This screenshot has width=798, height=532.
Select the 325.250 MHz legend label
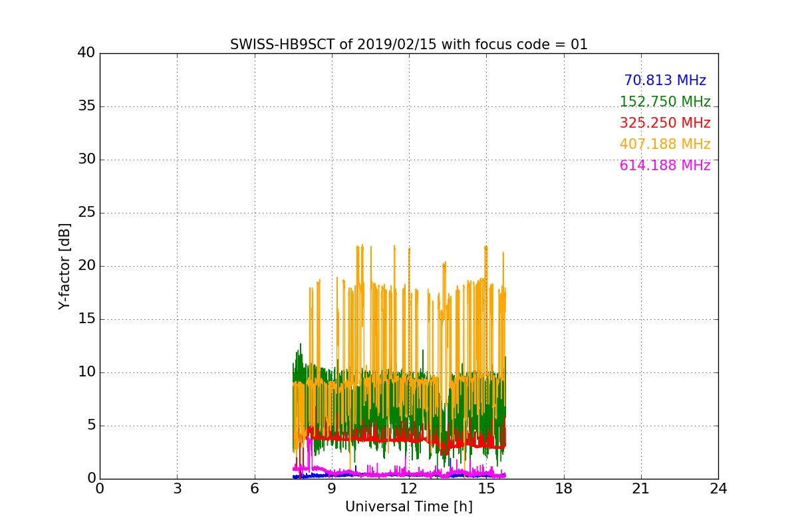coord(665,123)
